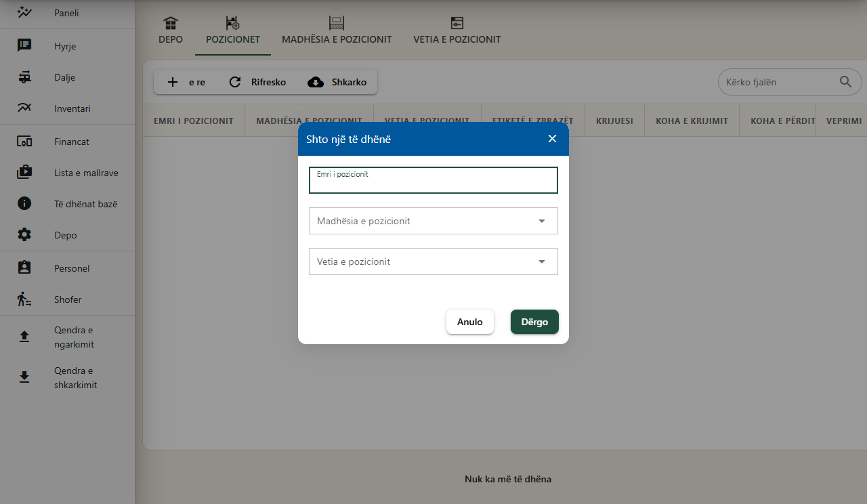Click the Anulo button
The image size is (867, 504).
(x=470, y=322)
